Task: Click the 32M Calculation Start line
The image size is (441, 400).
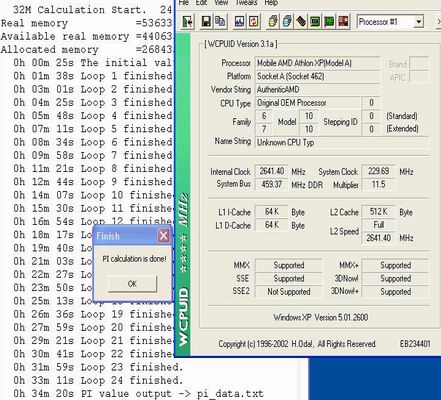Action: (92, 10)
